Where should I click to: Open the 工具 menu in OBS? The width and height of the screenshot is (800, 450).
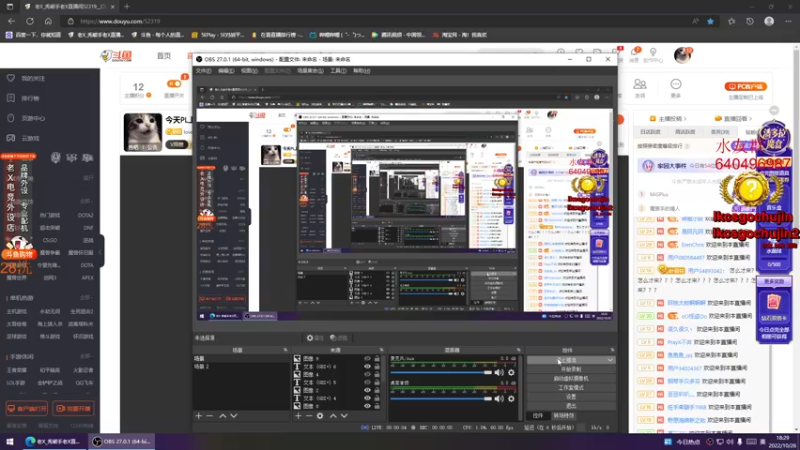[338, 71]
